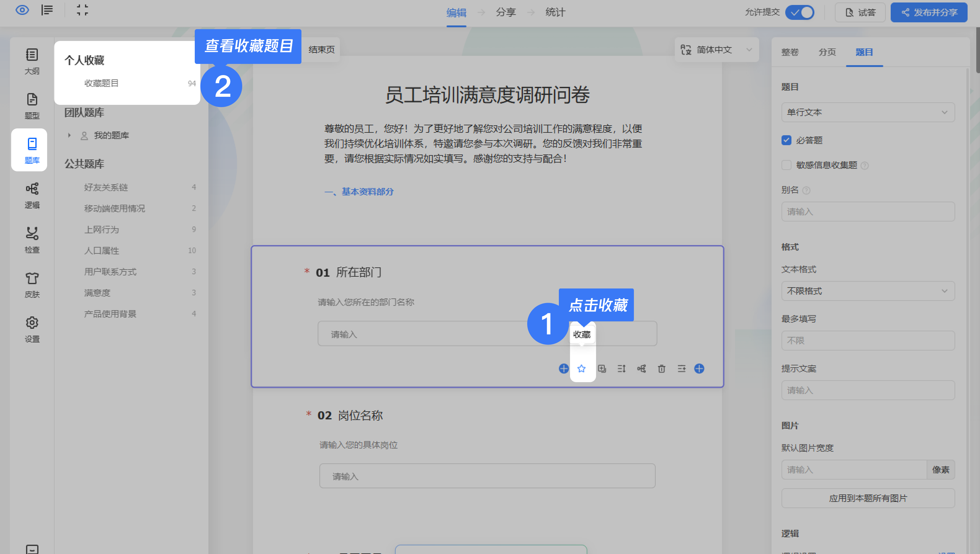Open the 整卷 settings tab
The width and height of the screenshot is (980, 554).
[790, 52]
